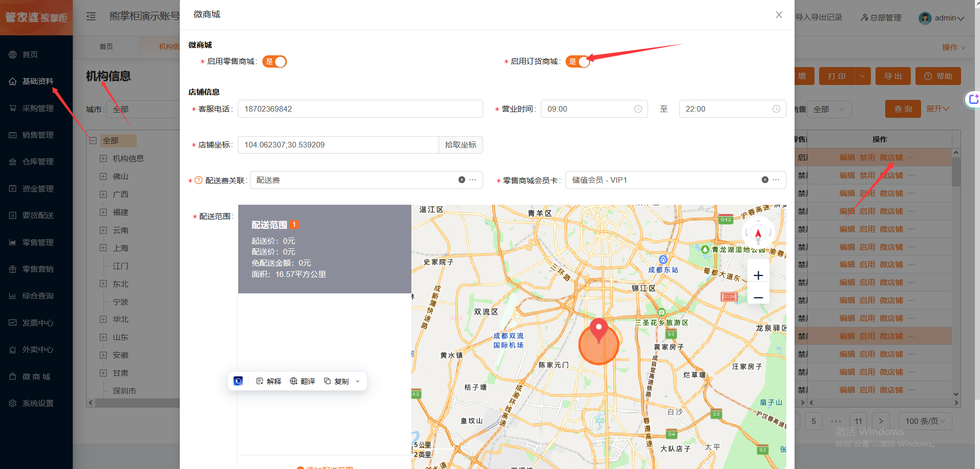Expand the floating toolbar dropdown arrow
The image size is (980, 469).
coord(358,381)
